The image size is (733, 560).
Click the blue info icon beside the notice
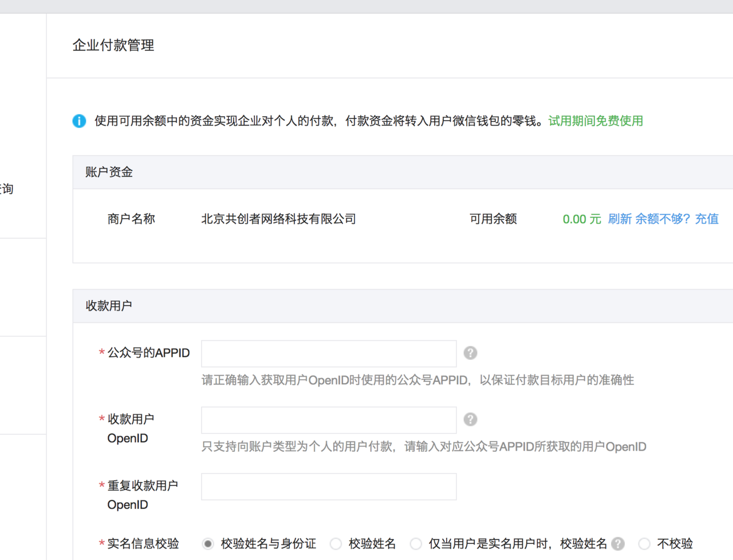[x=79, y=121]
